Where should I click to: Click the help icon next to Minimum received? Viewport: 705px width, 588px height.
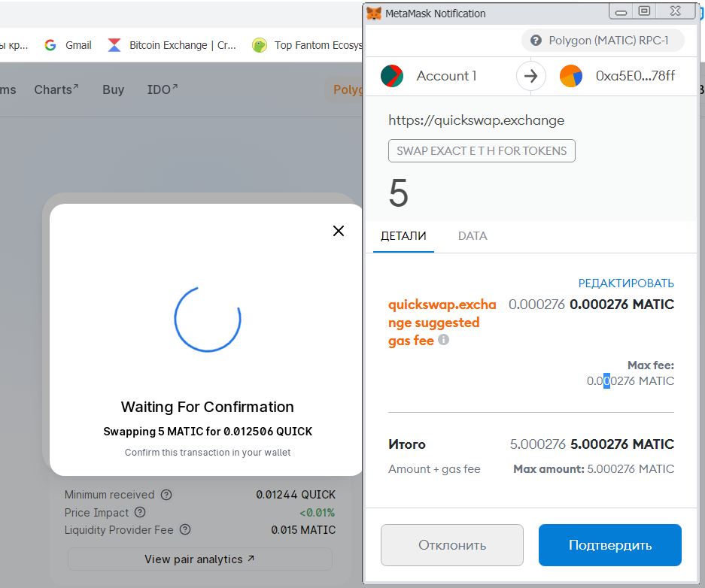point(166,495)
